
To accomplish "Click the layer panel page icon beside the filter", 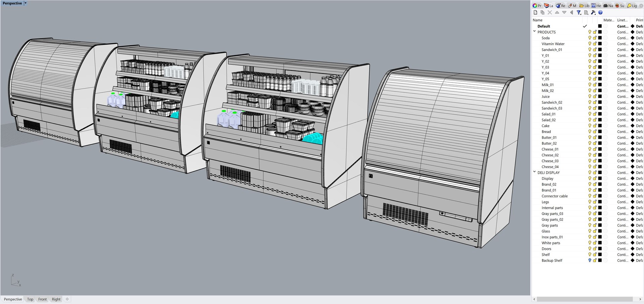I will coord(586,12).
